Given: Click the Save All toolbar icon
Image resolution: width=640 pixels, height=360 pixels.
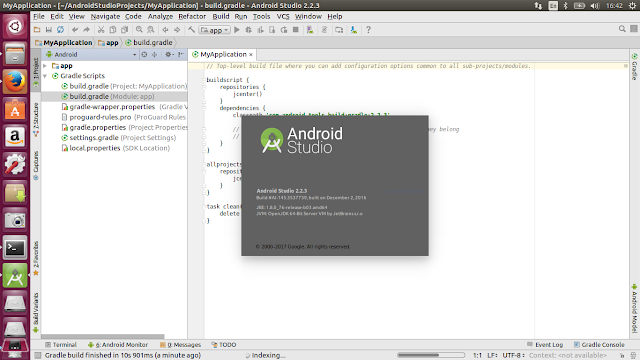Looking at the screenshot, I should 49,30.
